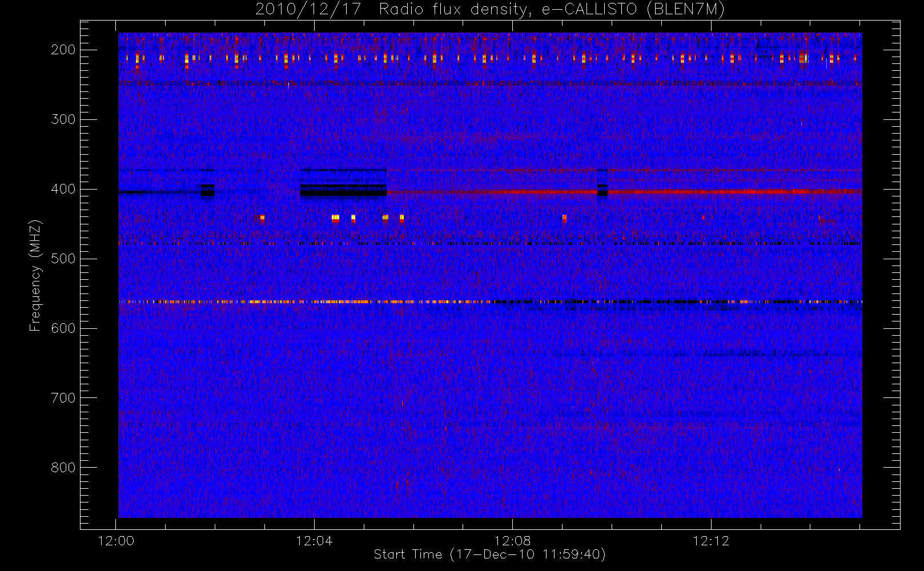Click the 300 frequency axis label
The height and width of the screenshot is (571, 924).
(x=63, y=119)
